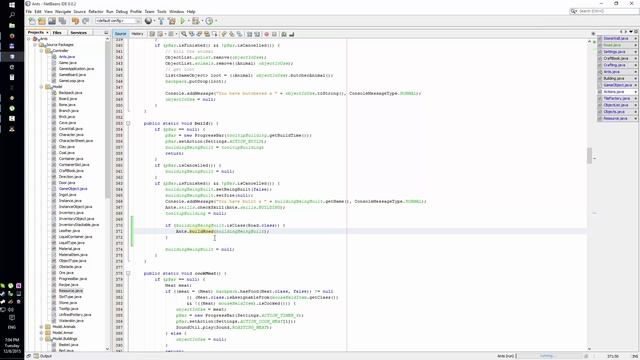Open the Refactor menu

(96, 12)
